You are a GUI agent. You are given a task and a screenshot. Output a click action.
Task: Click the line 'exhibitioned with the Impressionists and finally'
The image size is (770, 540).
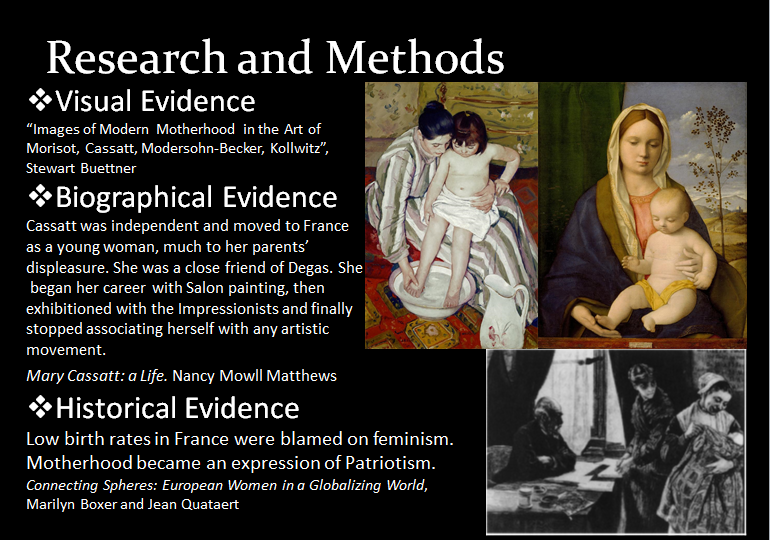click(189, 309)
